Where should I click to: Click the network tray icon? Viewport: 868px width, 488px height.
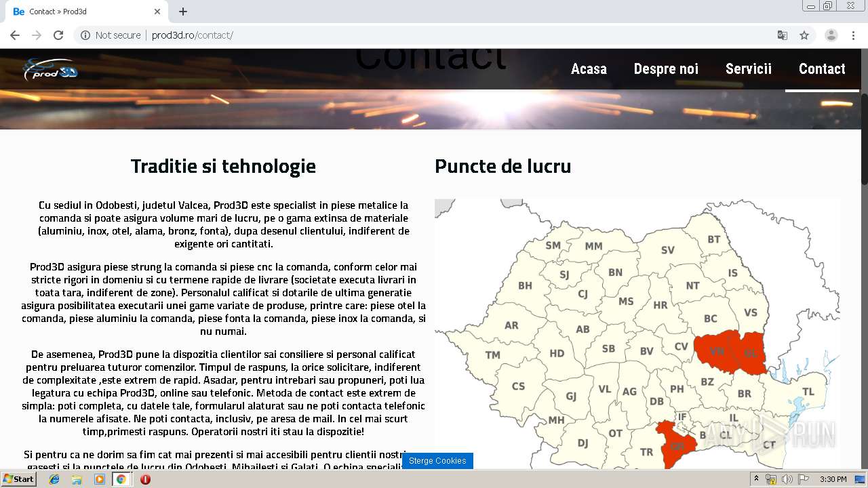771,479
